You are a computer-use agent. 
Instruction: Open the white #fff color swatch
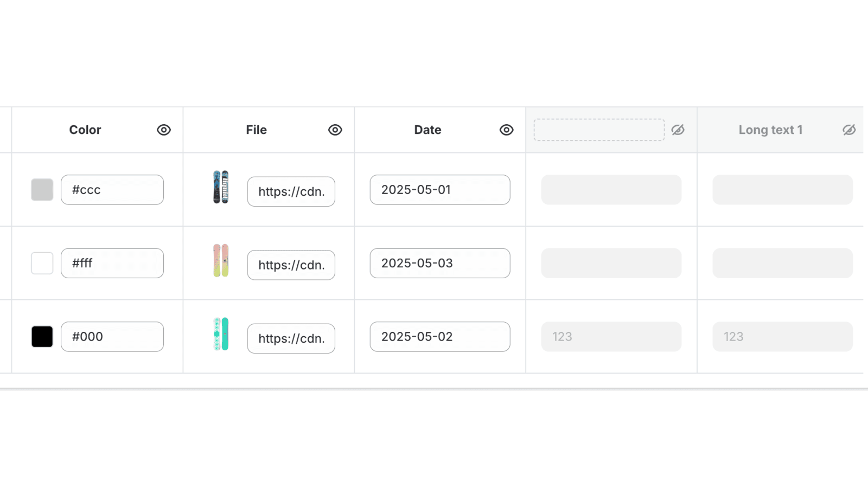(x=42, y=263)
